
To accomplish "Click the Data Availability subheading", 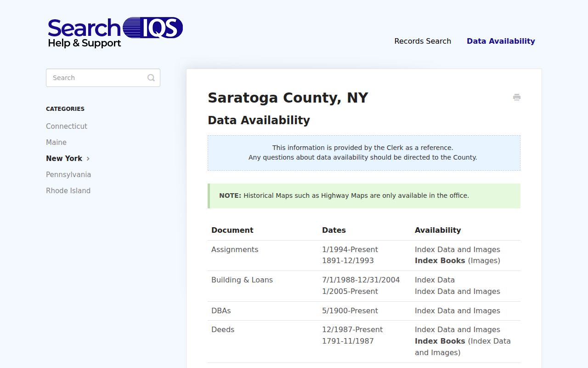I will coord(259,120).
